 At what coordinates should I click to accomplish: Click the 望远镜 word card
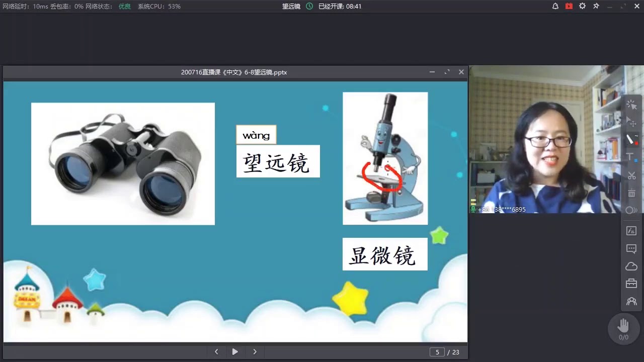click(278, 161)
